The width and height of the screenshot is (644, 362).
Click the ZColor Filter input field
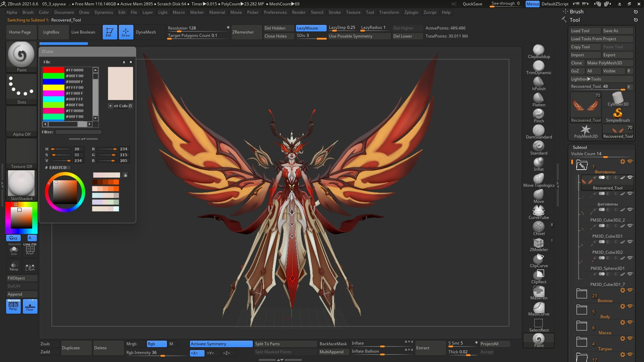(78, 132)
